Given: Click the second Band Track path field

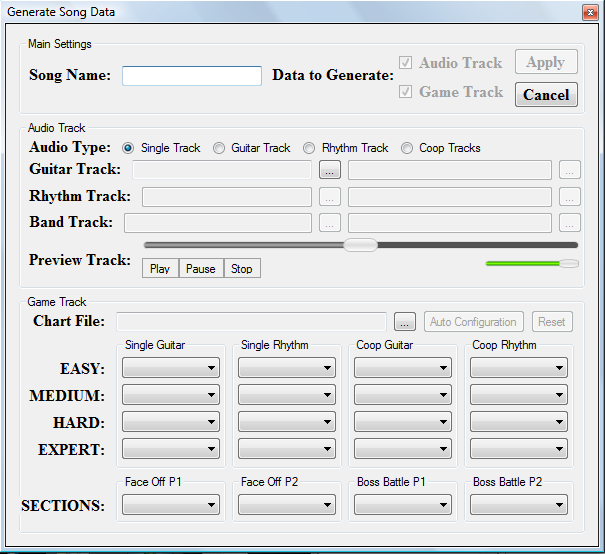Looking at the screenshot, I should 450,223.
